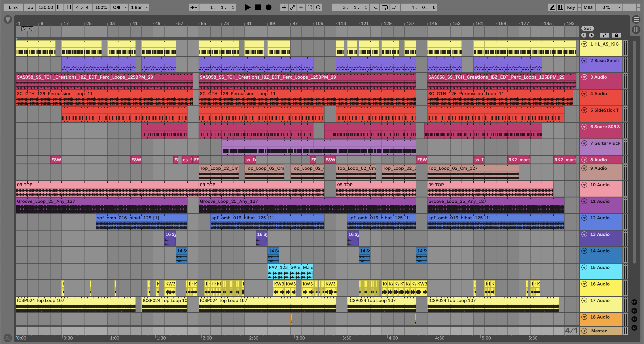Select the Top_Loop_02_Cm_127 clip on track 9
Image resolution: width=644 pixels, height=344 pixels.
(x=473, y=172)
